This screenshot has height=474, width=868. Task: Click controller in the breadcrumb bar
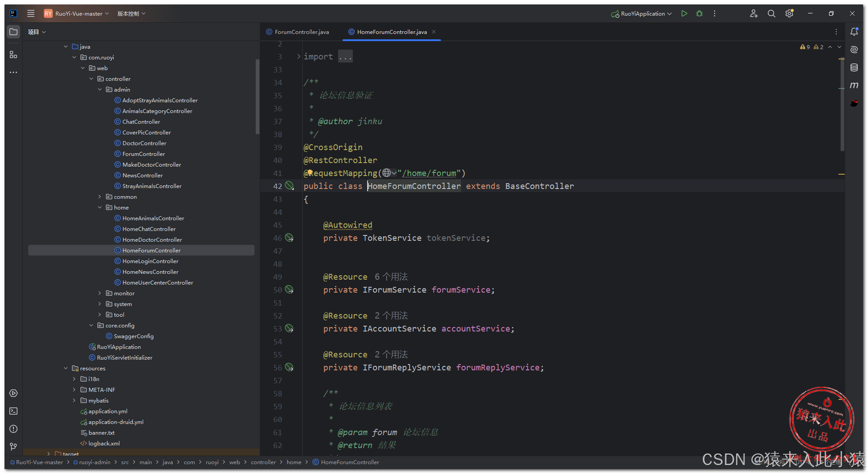(263, 462)
